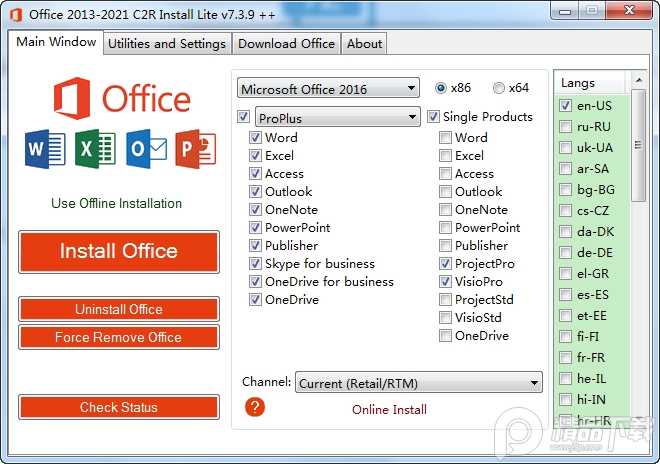Click the Excel application icon
Screen dimensions: 660x464
(x=95, y=149)
